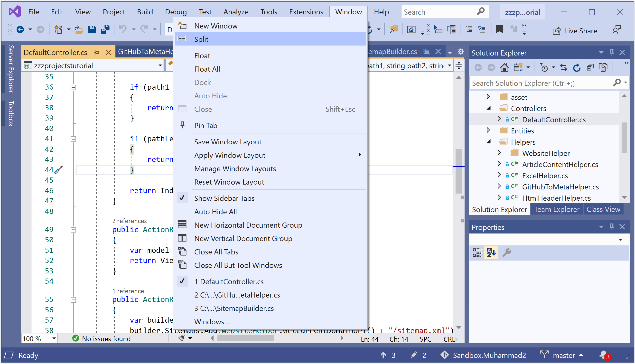Image resolution: width=635 pixels, height=364 pixels.
Task: Click the Navigate Backward toolbar arrow
Action: tap(20, 30)
